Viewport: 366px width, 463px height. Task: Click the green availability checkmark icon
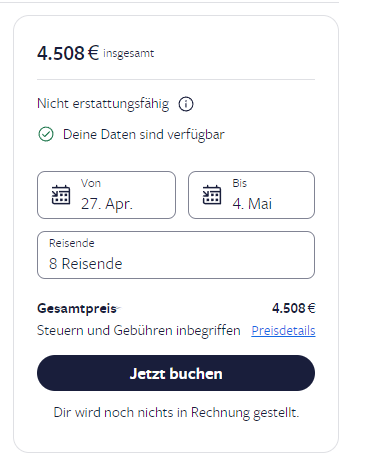[x=46, y=135]
